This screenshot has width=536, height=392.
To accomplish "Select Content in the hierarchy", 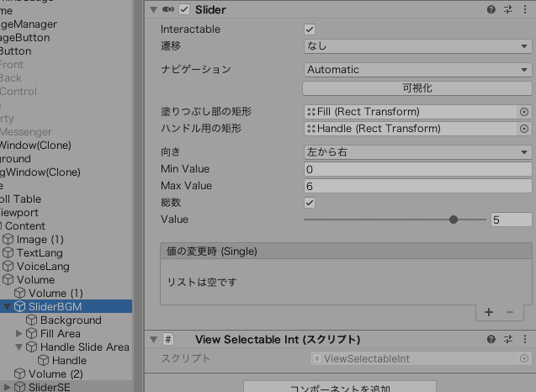I will 25,226.
